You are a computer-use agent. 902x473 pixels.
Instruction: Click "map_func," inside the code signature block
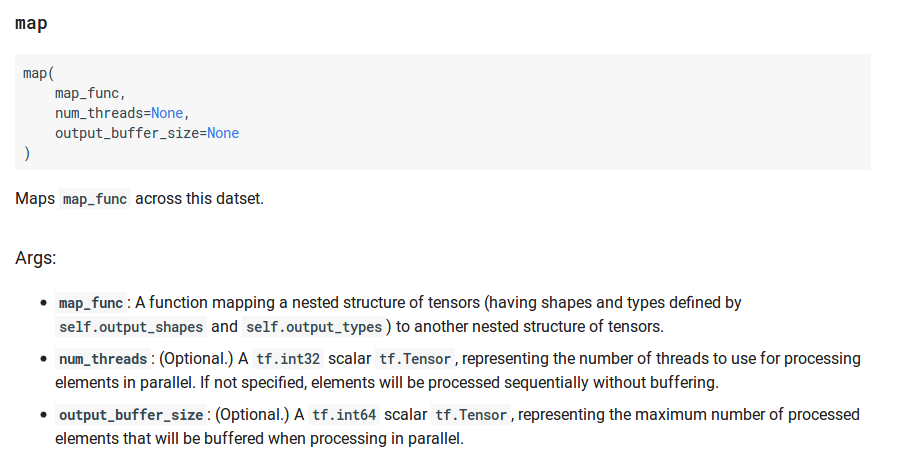(90, 93)
